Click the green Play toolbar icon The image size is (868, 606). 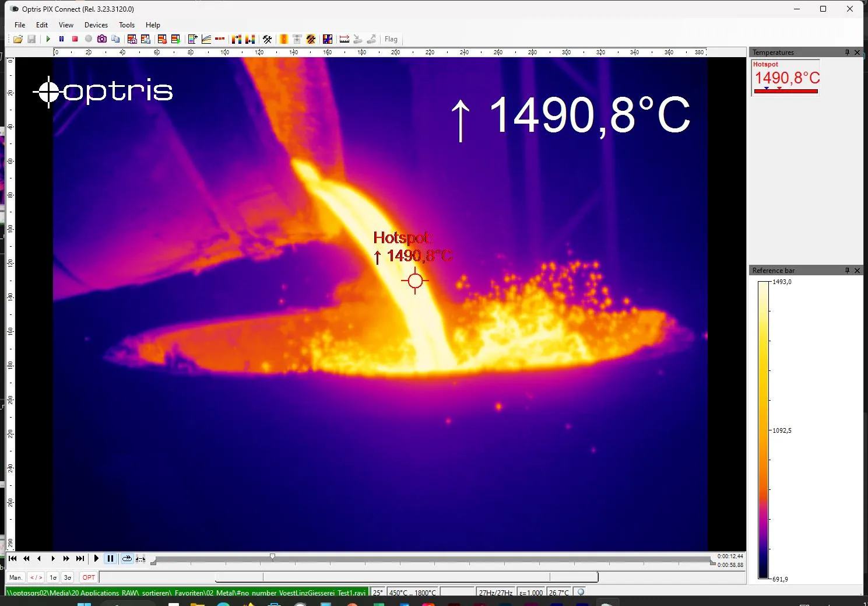click(48, 39)
